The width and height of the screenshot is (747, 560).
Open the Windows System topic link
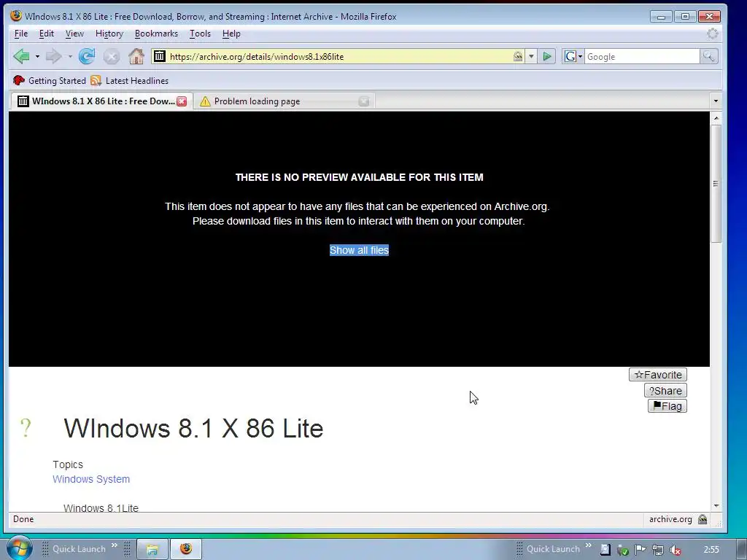[91, 479]
